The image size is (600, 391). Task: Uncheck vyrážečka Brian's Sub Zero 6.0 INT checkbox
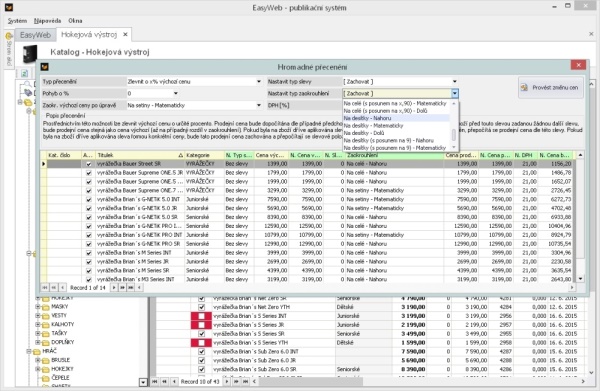tap(201, 352)
